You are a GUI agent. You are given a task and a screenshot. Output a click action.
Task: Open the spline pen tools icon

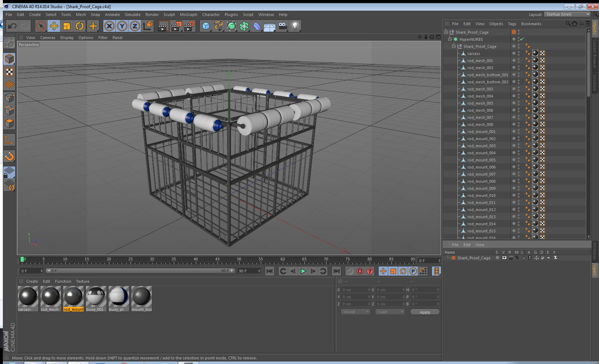219,26
